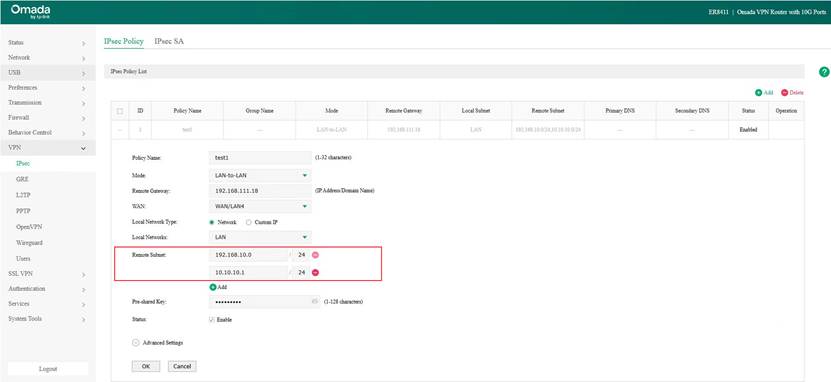Viewport: 831px width, 382px height.
Task: Open the WAN dropdown showing WAN/LAN4
Action: tap(260, 207)
